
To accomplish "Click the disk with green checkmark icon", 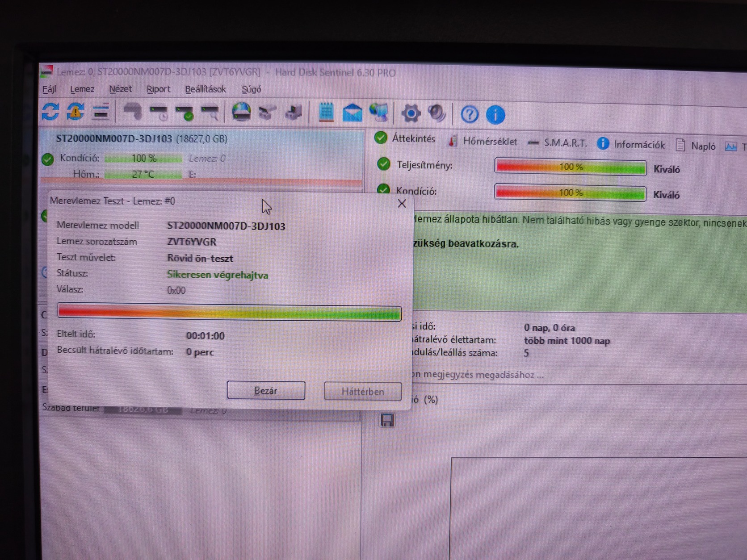I will (185, 113).
